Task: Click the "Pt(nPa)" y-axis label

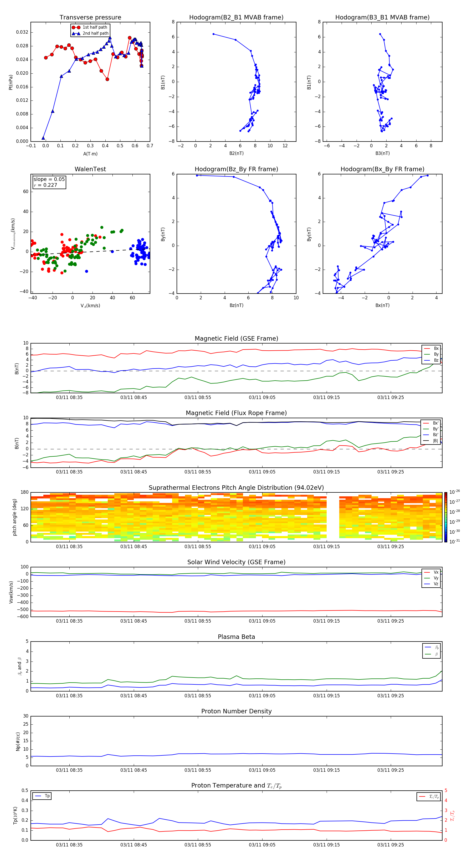Action: 11,82
